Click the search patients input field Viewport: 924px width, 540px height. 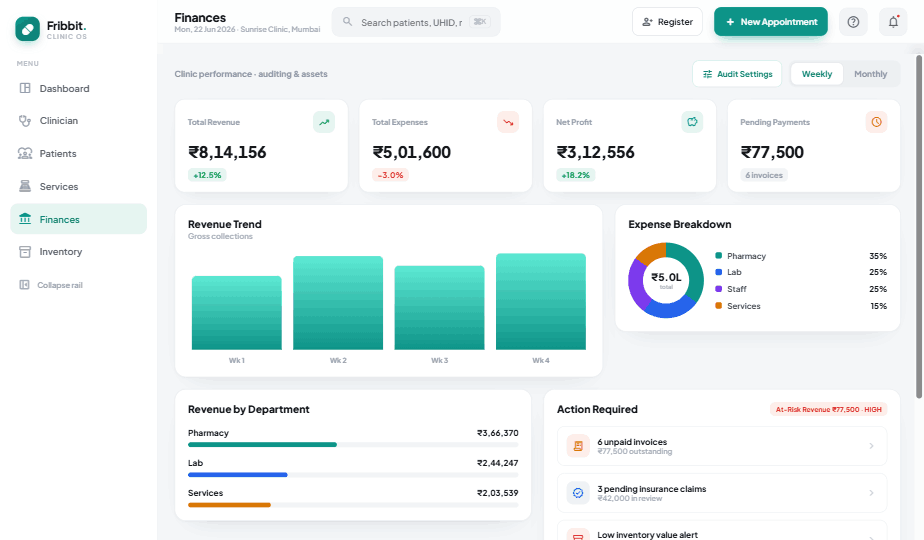[416, 22]
